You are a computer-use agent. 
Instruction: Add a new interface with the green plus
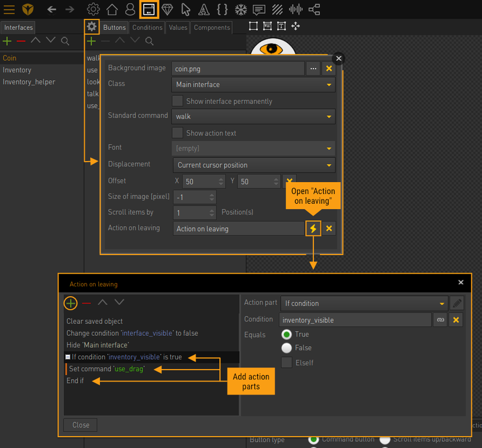tap(7, 41)
